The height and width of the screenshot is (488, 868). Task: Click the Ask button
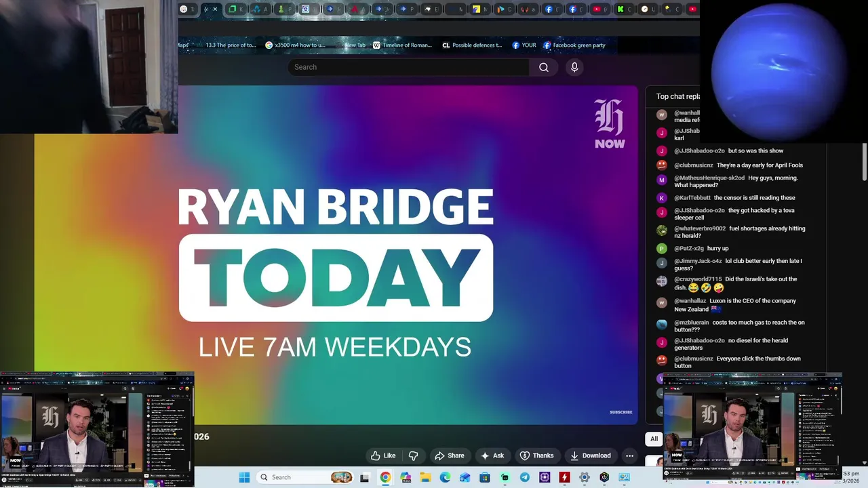tap(492, 455)
